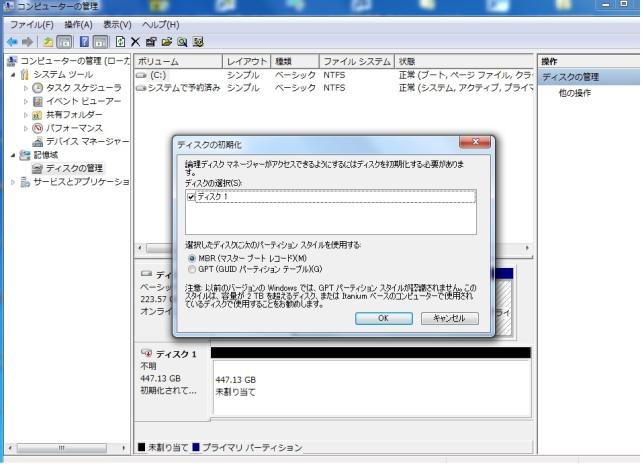The width and height of the screenshot is (642, 464).
Task: Click OK in the disk initialization dialog
Action: pos(384,318)
